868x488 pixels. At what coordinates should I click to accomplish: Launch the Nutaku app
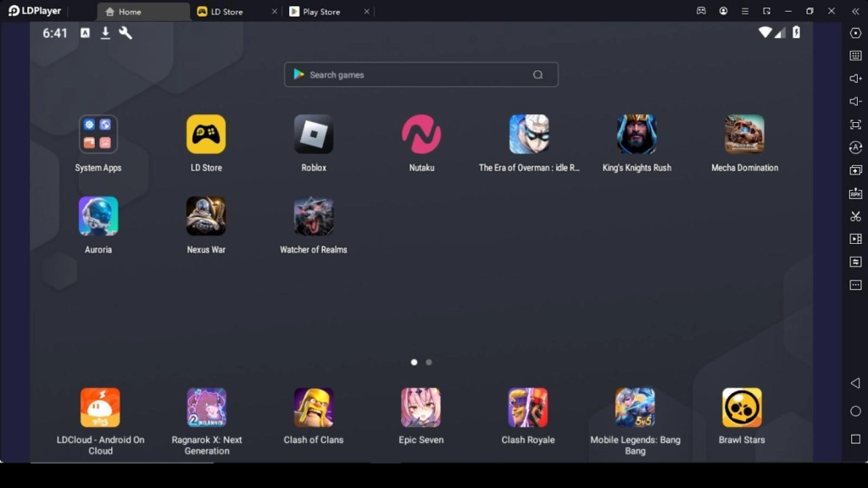421,135
